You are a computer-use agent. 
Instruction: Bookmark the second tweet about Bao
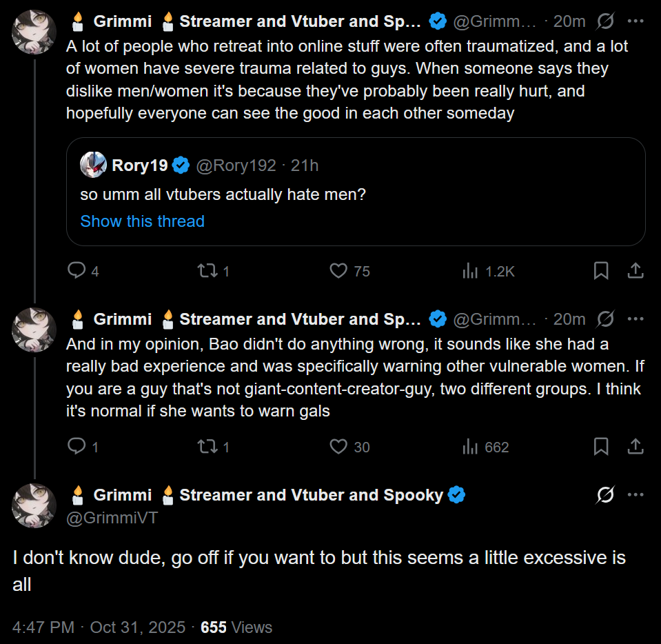(601, 447)
